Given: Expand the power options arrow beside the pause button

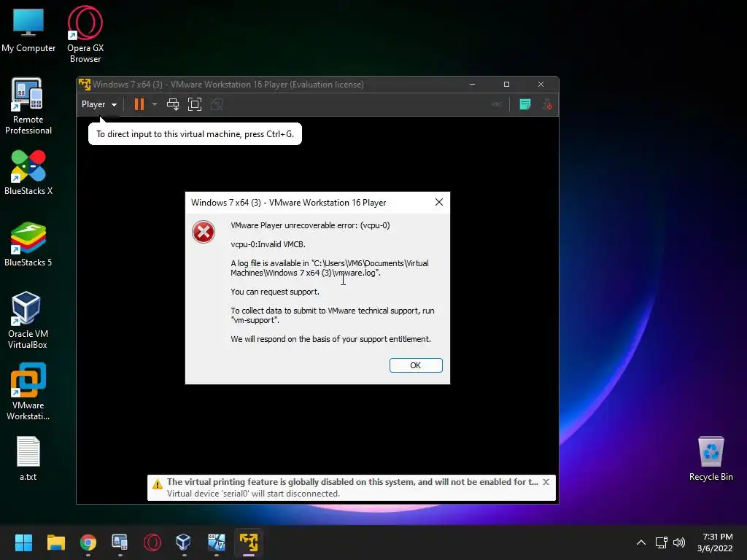Looking at the screenshot, I should (155, 104).
